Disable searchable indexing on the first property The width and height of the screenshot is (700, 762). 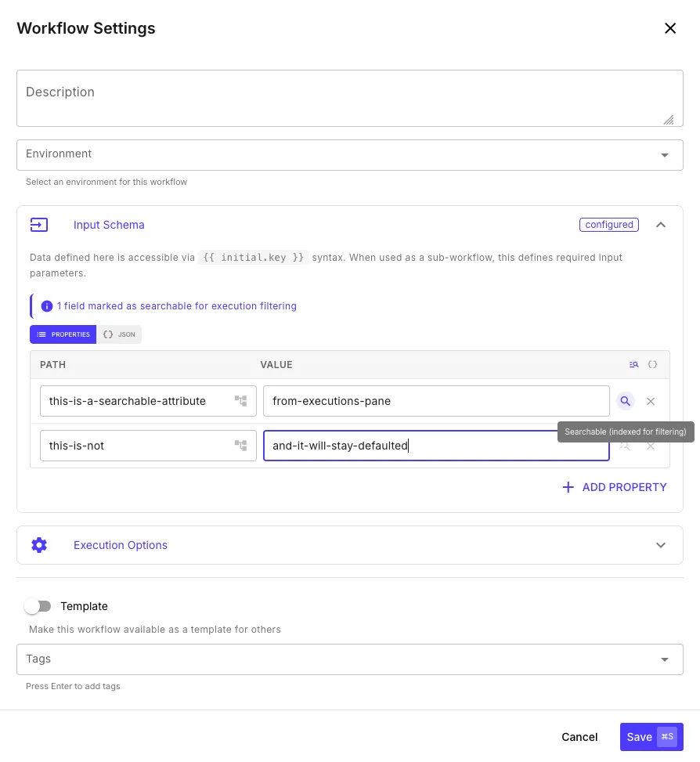(625, 401)
